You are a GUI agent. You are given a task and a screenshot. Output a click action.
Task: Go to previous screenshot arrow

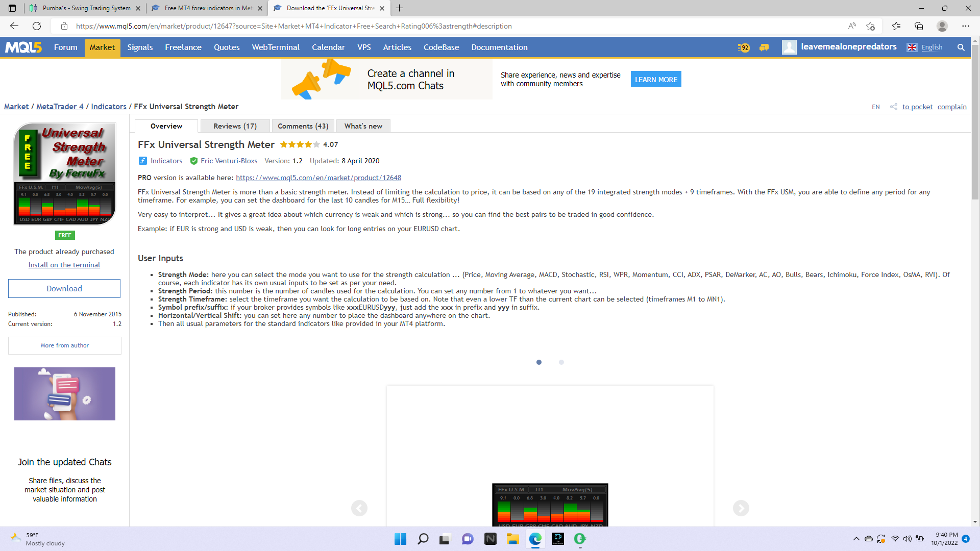(359, 508)
